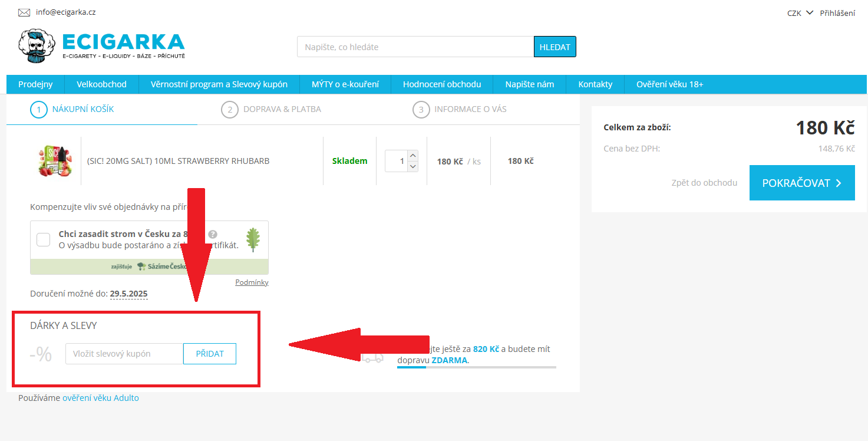
Task: Click Zpět do obchodu link
Action: click(704, 183)
